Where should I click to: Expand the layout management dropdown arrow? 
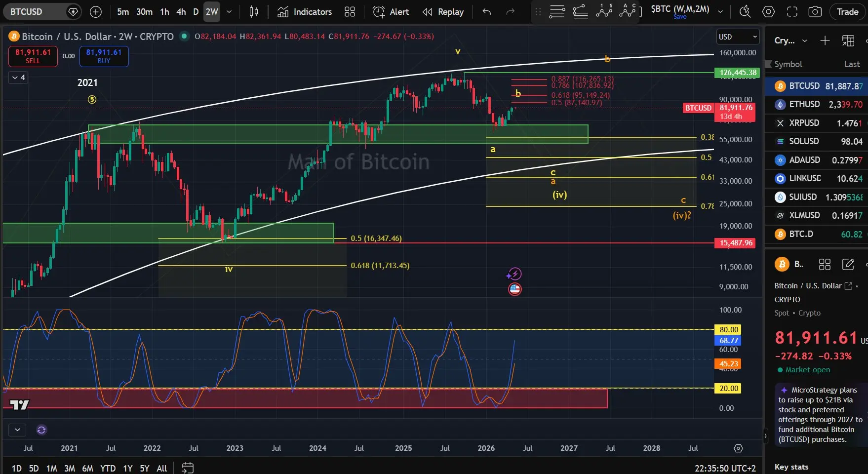[x=720, y=12]
